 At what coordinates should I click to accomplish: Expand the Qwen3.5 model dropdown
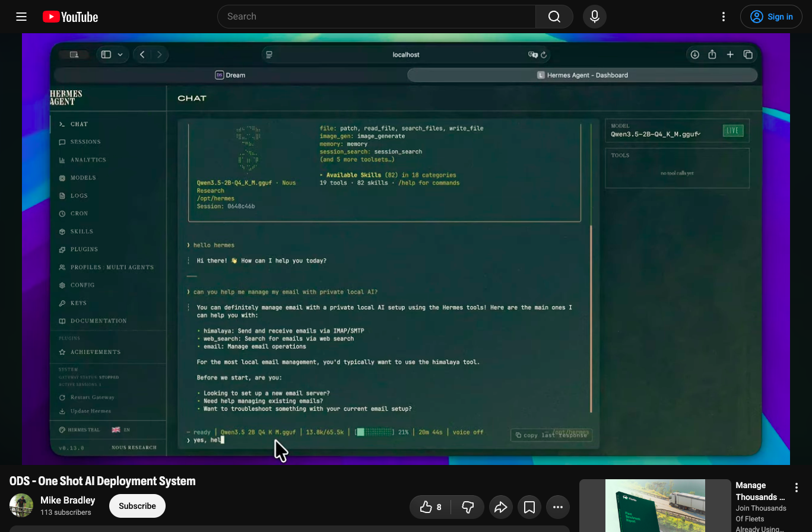click(x=656, y=134)
